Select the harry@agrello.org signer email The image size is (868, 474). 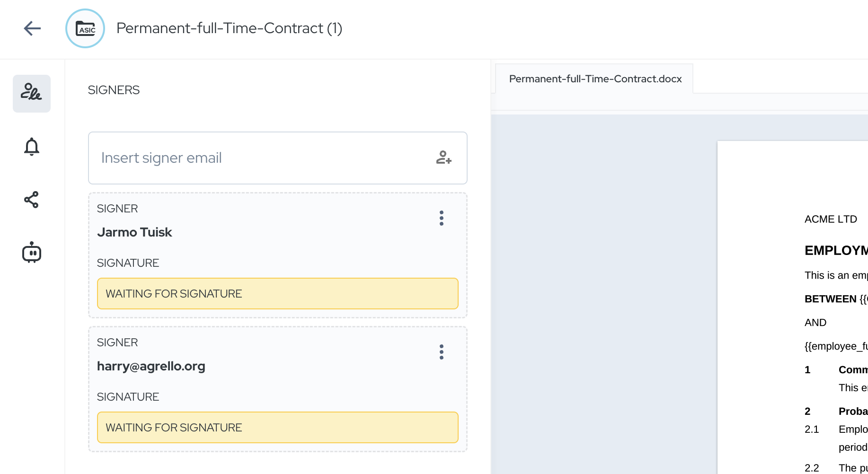[151, 366]
